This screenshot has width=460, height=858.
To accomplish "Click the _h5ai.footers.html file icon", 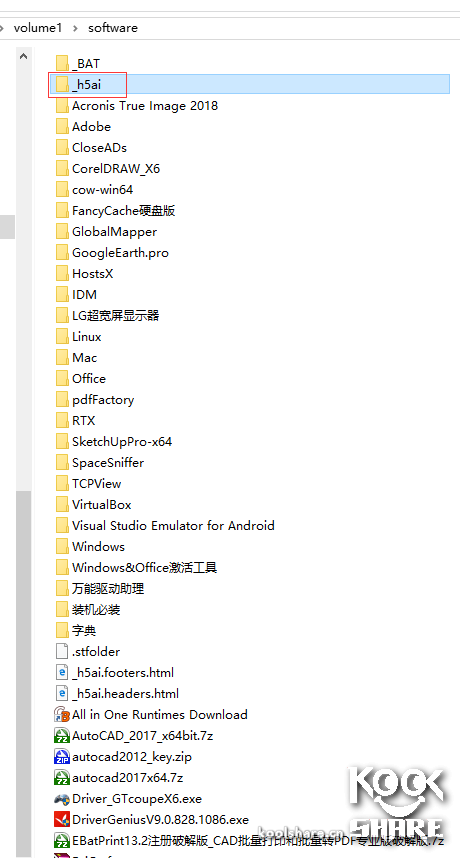I will click(62, 673).
